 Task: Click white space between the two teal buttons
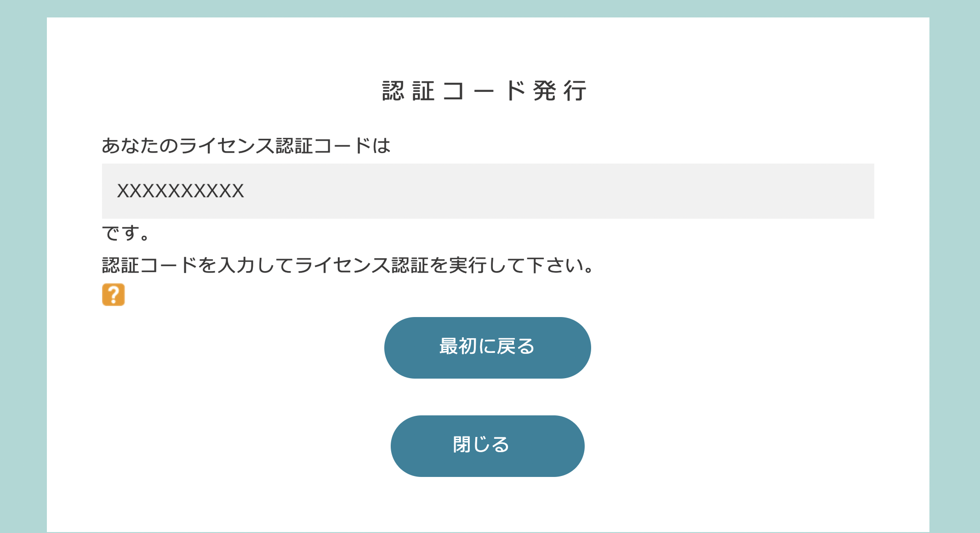pos(487,397)
